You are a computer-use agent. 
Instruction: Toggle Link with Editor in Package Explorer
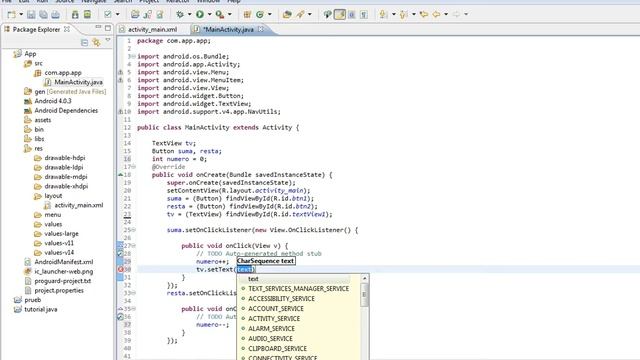(x=96, y=42)
